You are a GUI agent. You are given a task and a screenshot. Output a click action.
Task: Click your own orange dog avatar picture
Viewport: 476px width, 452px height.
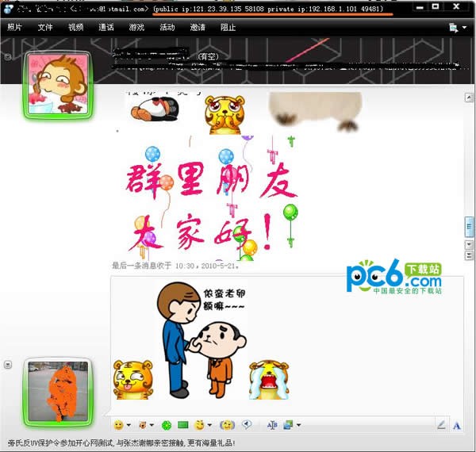[x=58, y=391]
